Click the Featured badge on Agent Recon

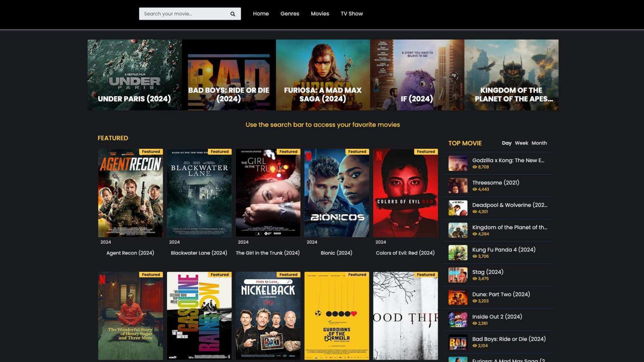151,152
